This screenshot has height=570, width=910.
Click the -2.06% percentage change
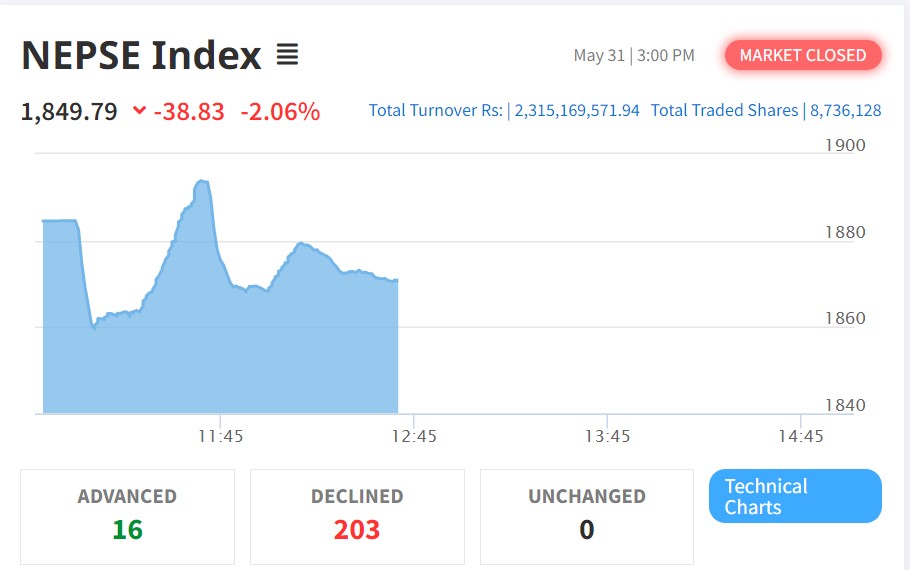[280, 111]
